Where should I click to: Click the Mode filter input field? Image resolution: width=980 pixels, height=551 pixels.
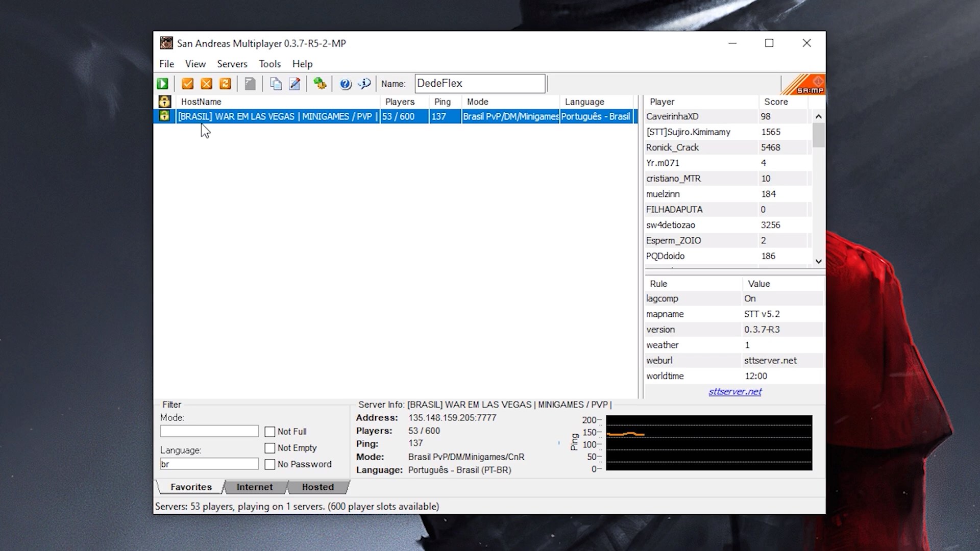click(x=209, y=431)
